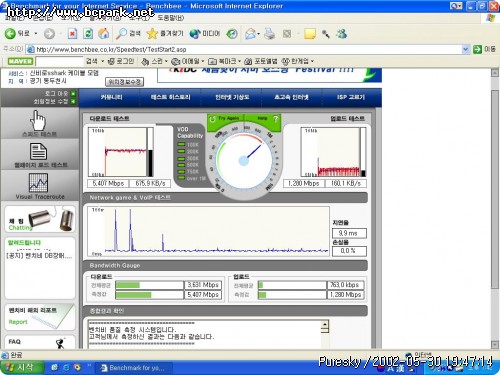The image size is (500, 375).
Task: Expand the Naver toolbar email dropdown
Action: pyautogui.click(x=202, y=61)
